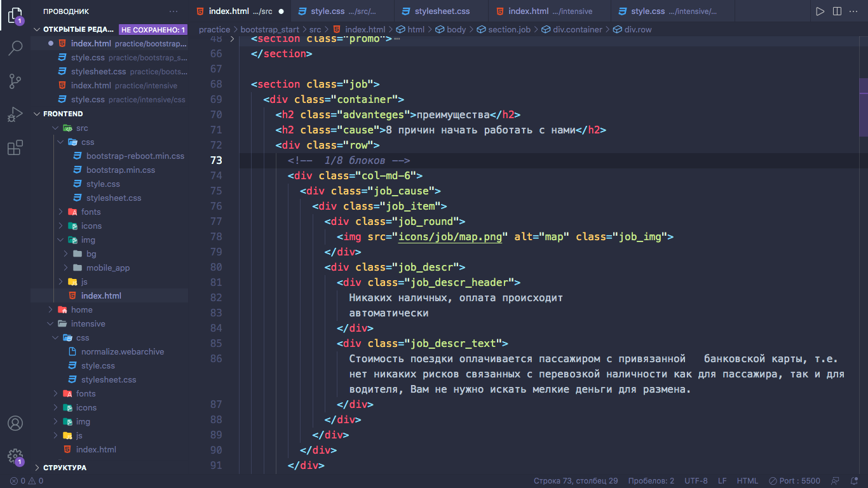Click Port : 5500 Live Server status item
This screenshot has height=488, width=868.
click(x=794, y=481)
